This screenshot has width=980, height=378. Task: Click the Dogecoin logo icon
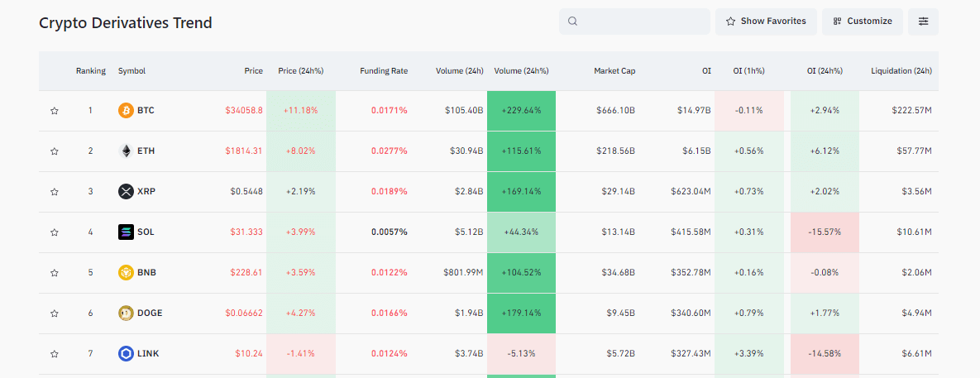(126, 313)
